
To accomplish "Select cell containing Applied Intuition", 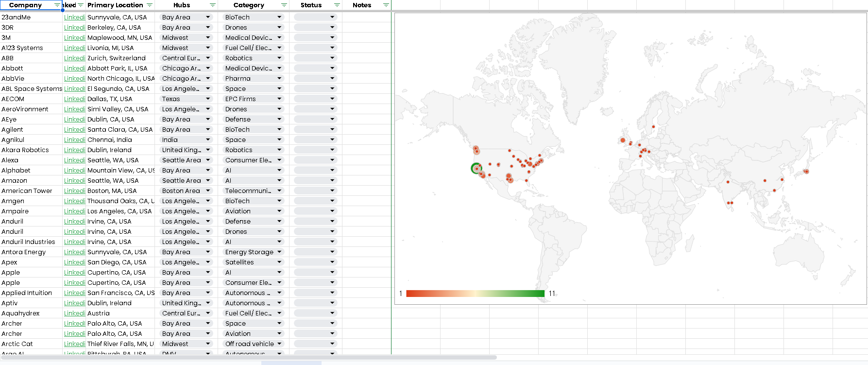I will pos(32,293).
